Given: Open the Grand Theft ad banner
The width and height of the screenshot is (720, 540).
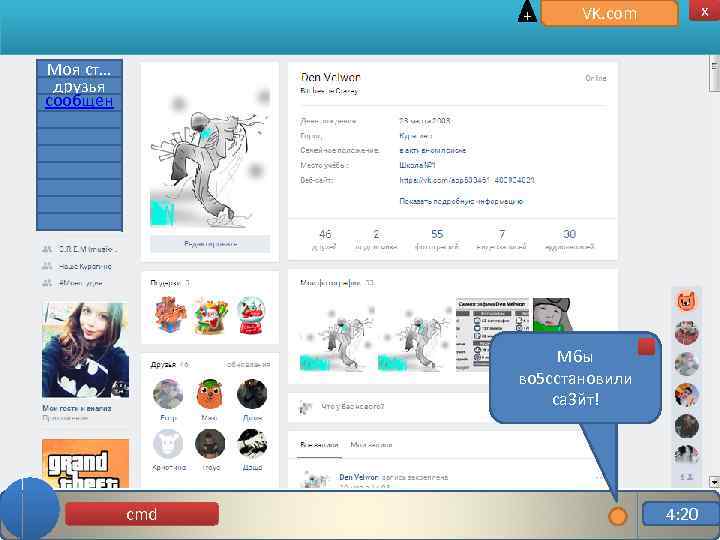Looking at the screenshot, I should 85,463.
